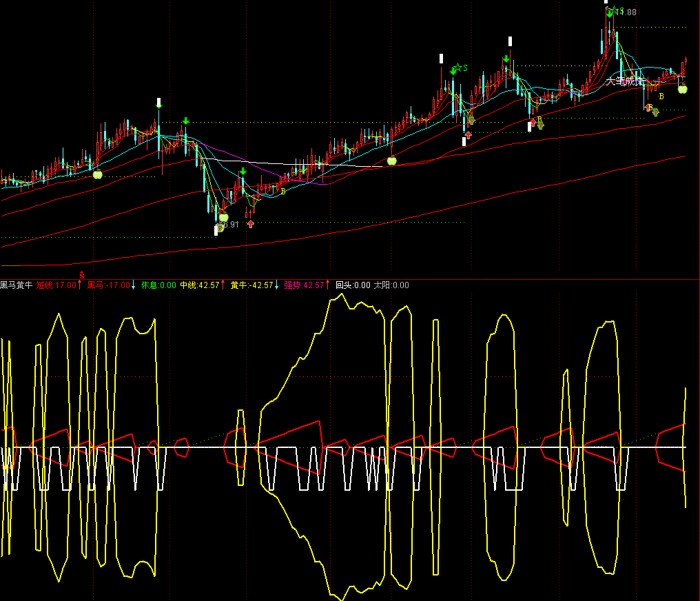
Task: Click the gray 太阳:0.00 readout
Action: pyautogui.click(x=391, y=285)
